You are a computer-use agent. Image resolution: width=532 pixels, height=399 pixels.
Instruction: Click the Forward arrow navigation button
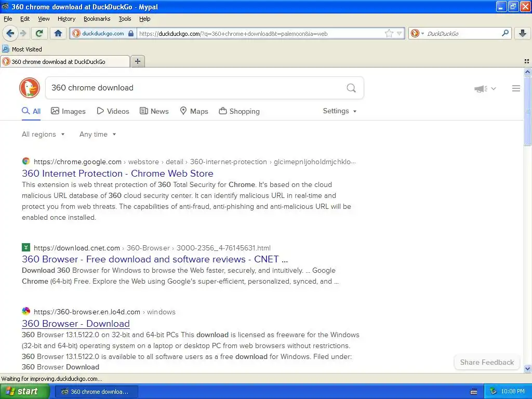23,33
